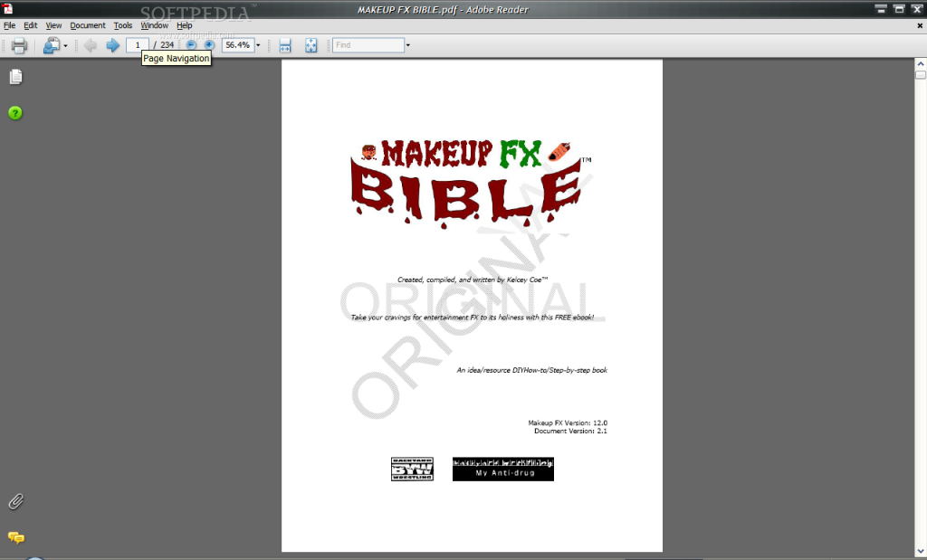Viewport: 927px width, 560px height.
Task: Click the Makeup FX Bible title logo
Action: (x=471, y=183)
